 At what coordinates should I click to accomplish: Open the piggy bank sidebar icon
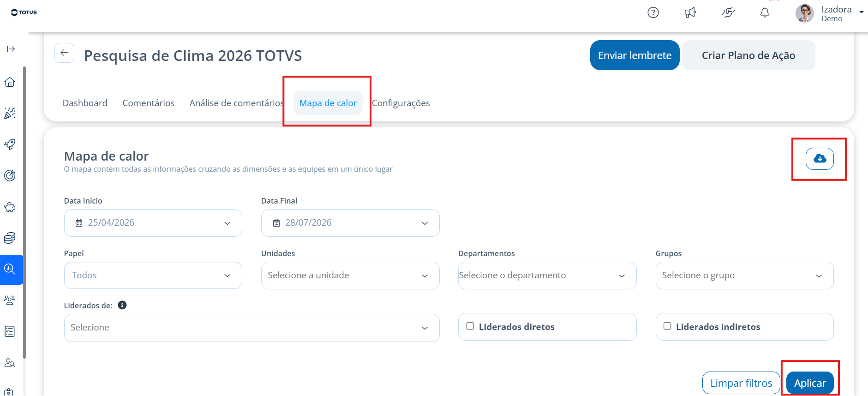point(10,207)
